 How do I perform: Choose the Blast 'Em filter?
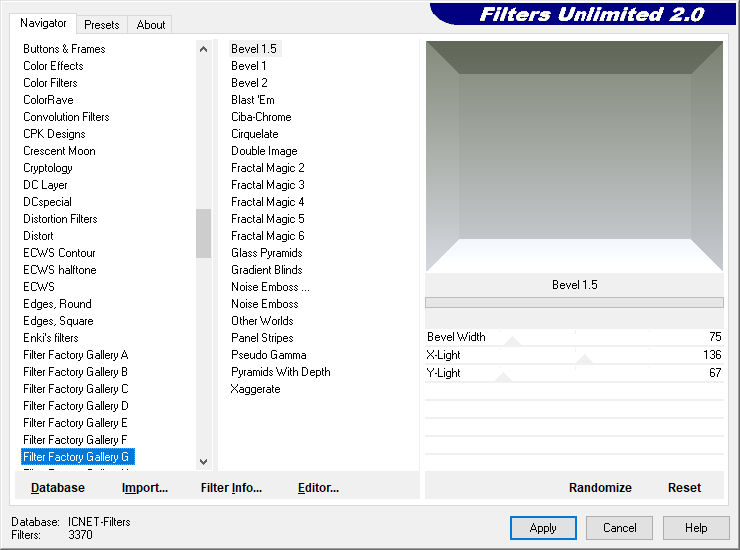(253, 100)
